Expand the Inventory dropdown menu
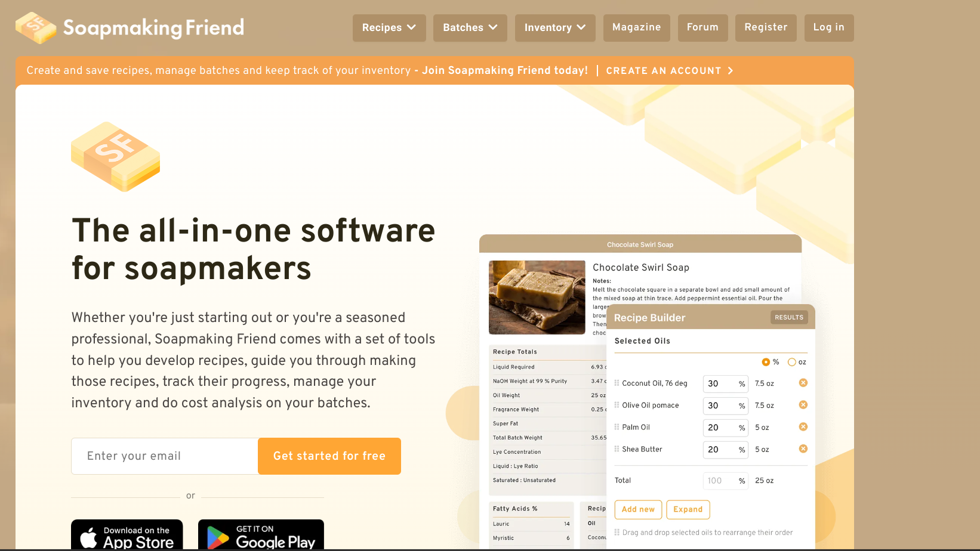 (555, 28)
